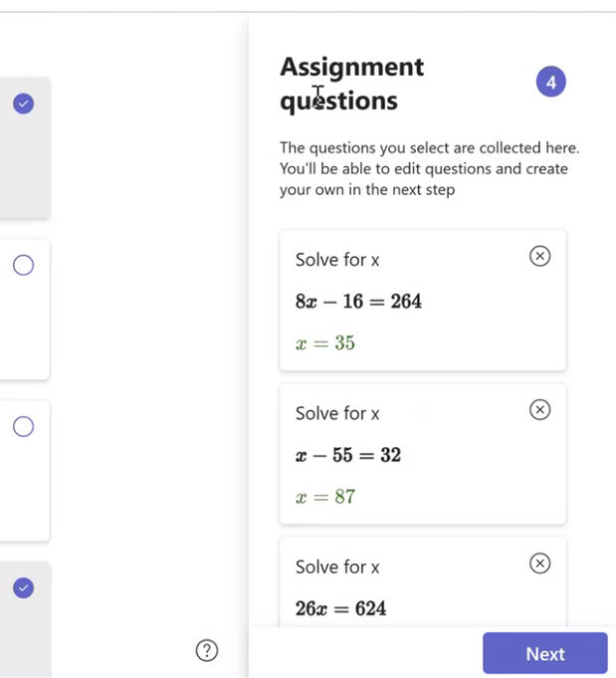Click the description text about collected questions
The image size is (616, 678).
point(430,168)
